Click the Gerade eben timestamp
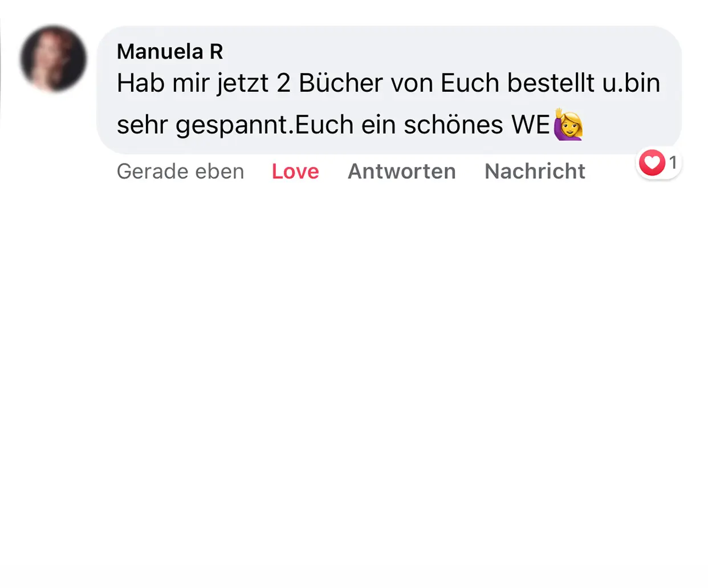The image size is (708, 588). 180,171
